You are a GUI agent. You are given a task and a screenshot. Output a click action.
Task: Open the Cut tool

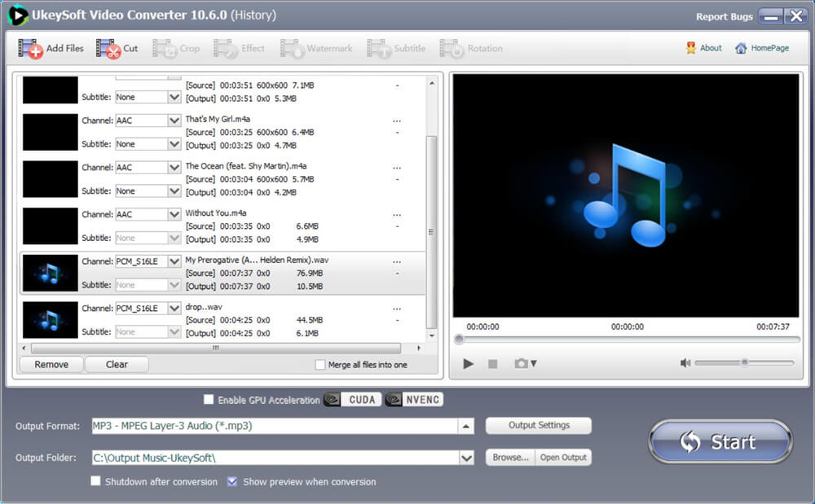(x=108, y=49)
